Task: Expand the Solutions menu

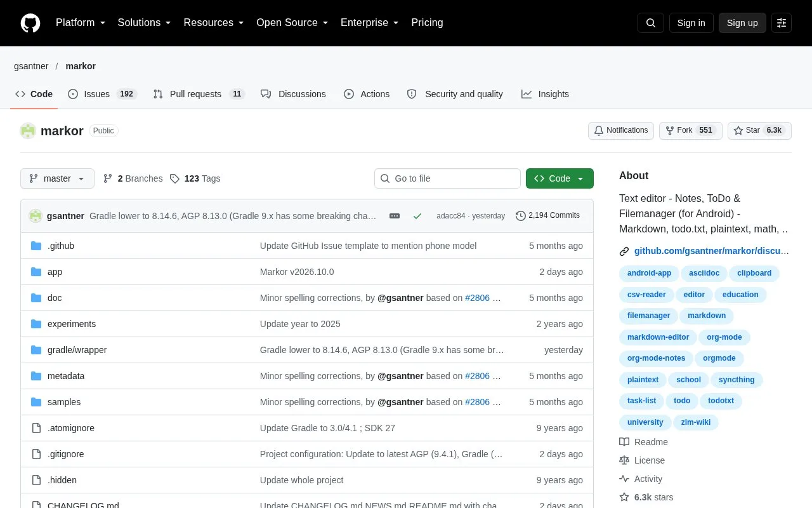Action: click(x=145, y=23)
